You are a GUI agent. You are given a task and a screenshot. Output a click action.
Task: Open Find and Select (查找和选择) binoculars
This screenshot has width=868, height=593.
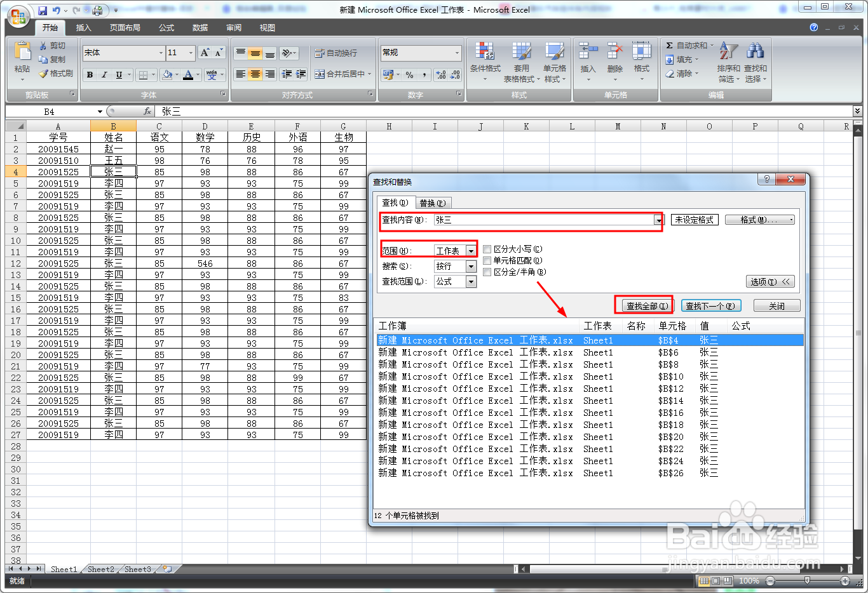coord(756,62)
